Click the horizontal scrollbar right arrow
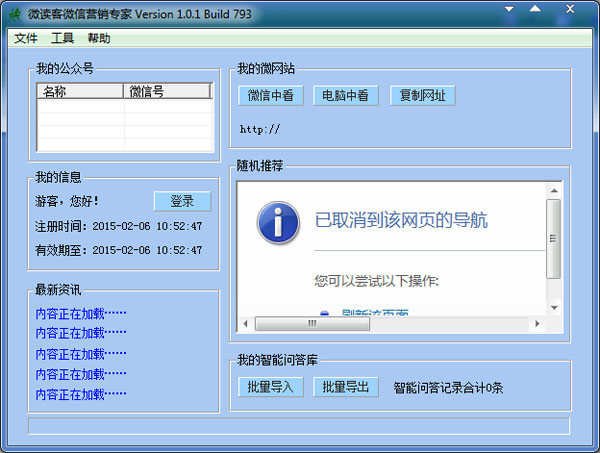Image resolution: width=600 pixels, height=453 pixels. click(537, 324)
